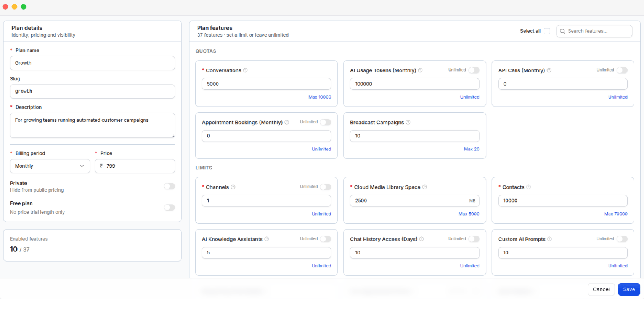Image resolution: width=644 pixels, height=310 pixels.
Task: Click Unlimited link under API Calls
Action: coord(618,97)
